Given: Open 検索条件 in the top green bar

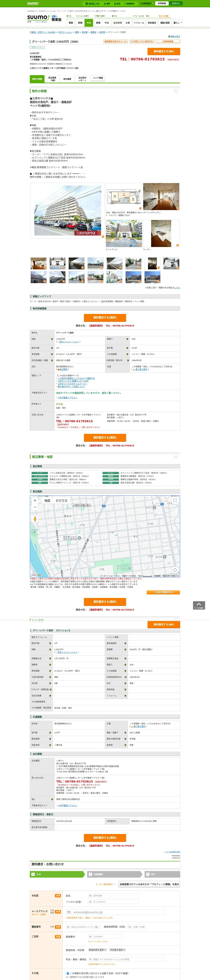Looking at the screenshot, I should coord(129,3).
